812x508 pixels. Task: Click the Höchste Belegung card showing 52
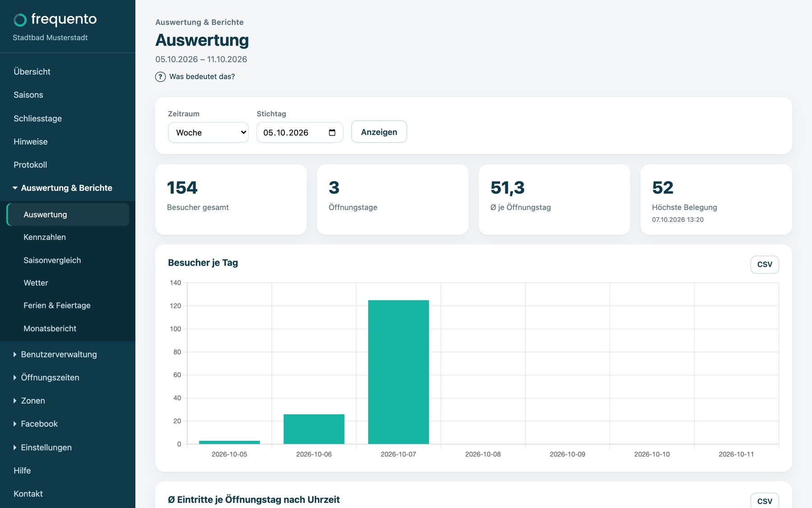click(716, 199)
